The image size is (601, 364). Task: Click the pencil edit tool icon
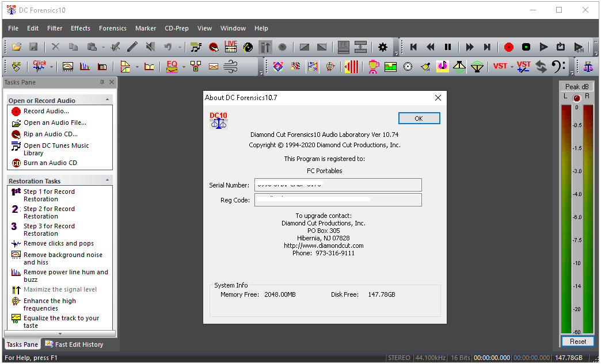click(132, 47)
